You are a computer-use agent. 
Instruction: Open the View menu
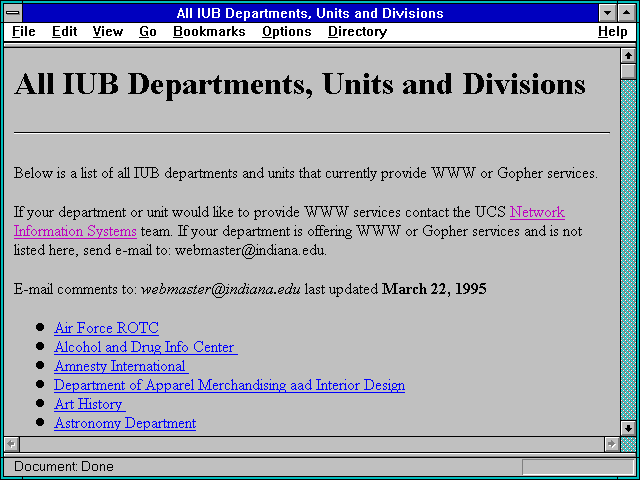pos(108,32)
